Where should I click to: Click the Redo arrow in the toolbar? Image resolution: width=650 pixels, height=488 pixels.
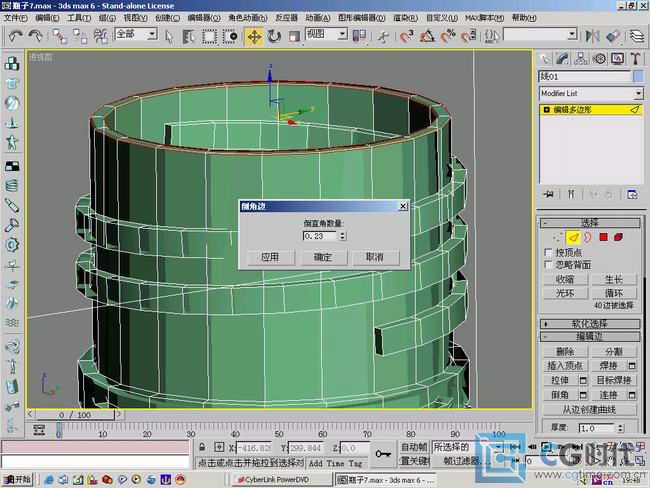pyautogui.click(x=35, y=36)
